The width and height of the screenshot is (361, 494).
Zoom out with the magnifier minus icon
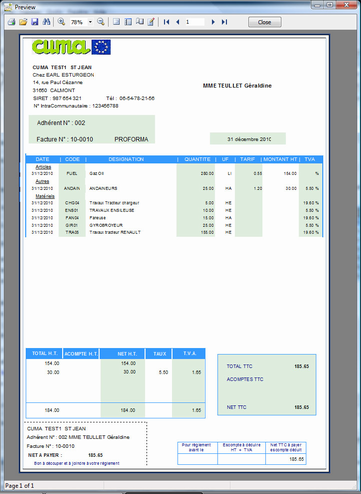point(101,22)
